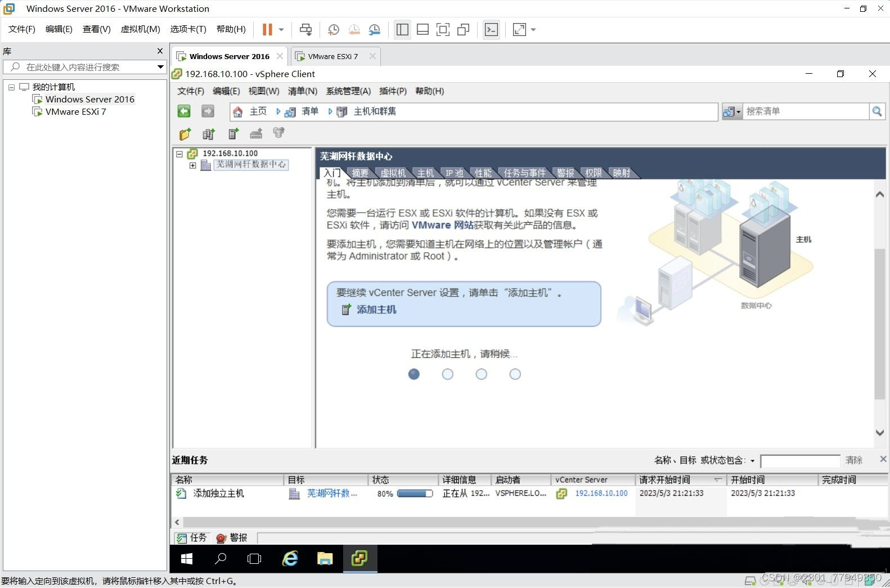Screen dimensions: 890x588
Task: Expand the 芜湖网轩数据中心 tree node
Action: pyautogui.click(x=193, y=165)
